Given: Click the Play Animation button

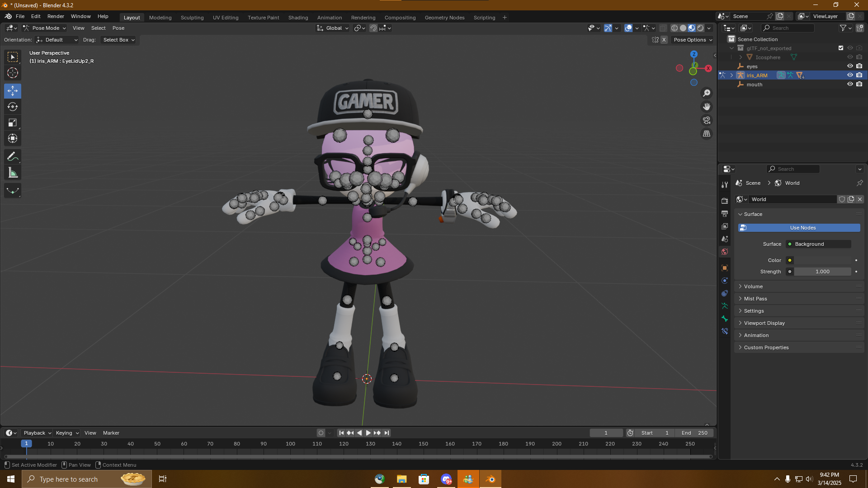Looking at the screenshot, I should coord(368,433).
